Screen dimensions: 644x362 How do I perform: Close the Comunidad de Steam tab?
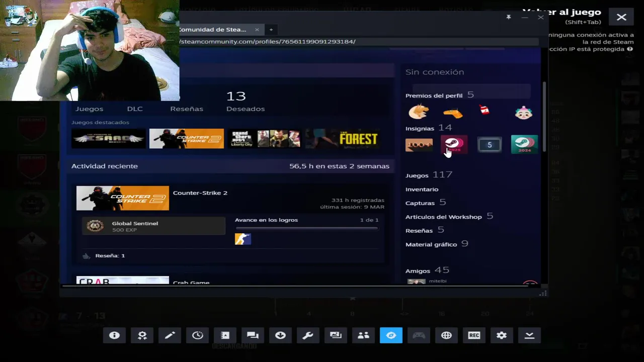[257, 30]
